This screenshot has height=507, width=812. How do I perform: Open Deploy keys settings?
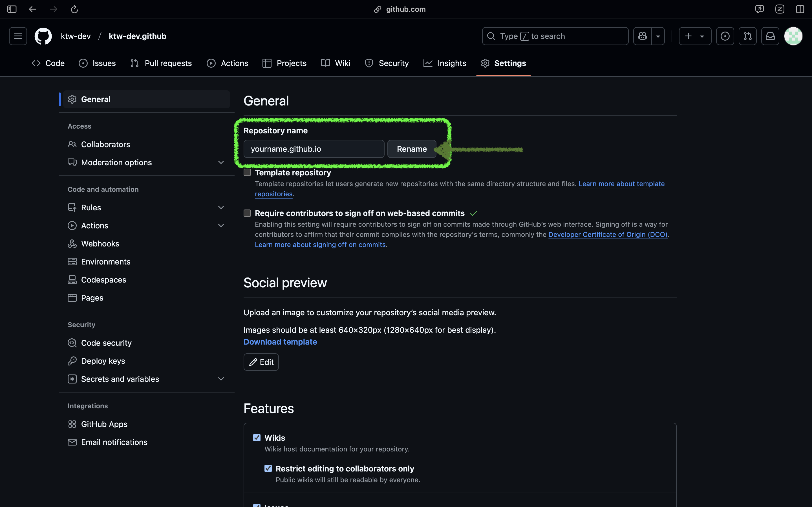[x=147, y=361]
